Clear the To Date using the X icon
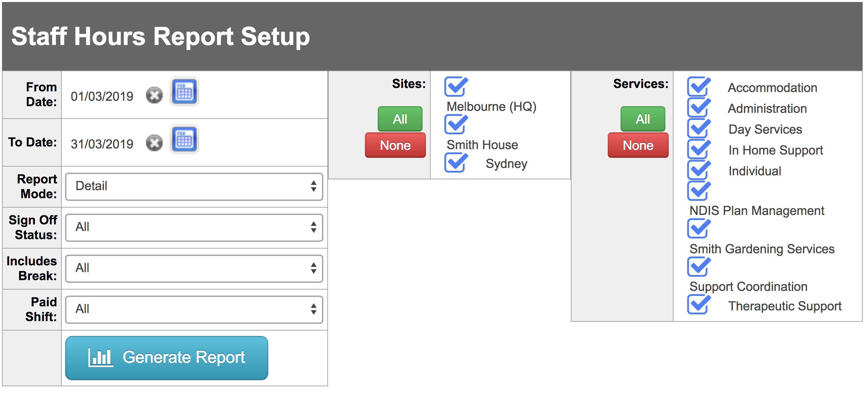 pyautogui.click(x=154, y=143)
